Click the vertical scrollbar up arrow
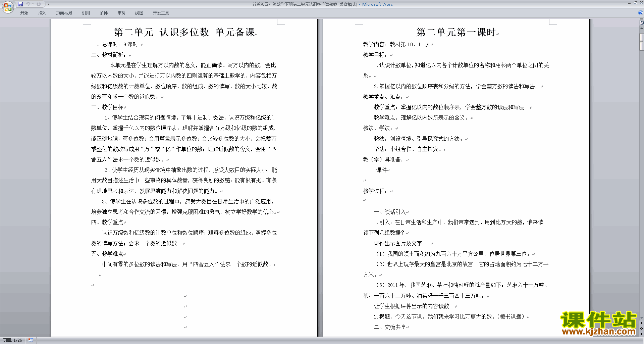The image size is (644, 344). (641, 29)
